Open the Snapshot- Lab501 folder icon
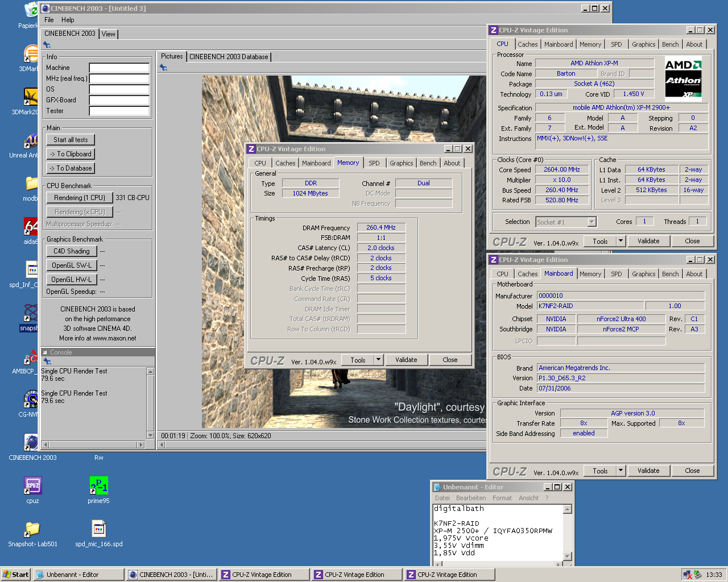The image size is (728, 582). pos(32,529)
